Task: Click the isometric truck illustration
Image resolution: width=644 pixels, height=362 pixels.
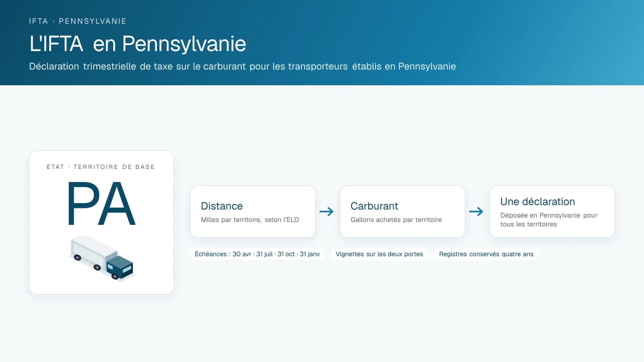Action: tap(101, 258)
